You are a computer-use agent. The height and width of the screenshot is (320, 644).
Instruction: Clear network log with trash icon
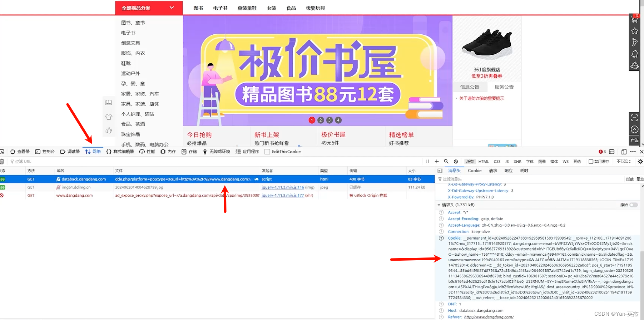pos(2,162)
